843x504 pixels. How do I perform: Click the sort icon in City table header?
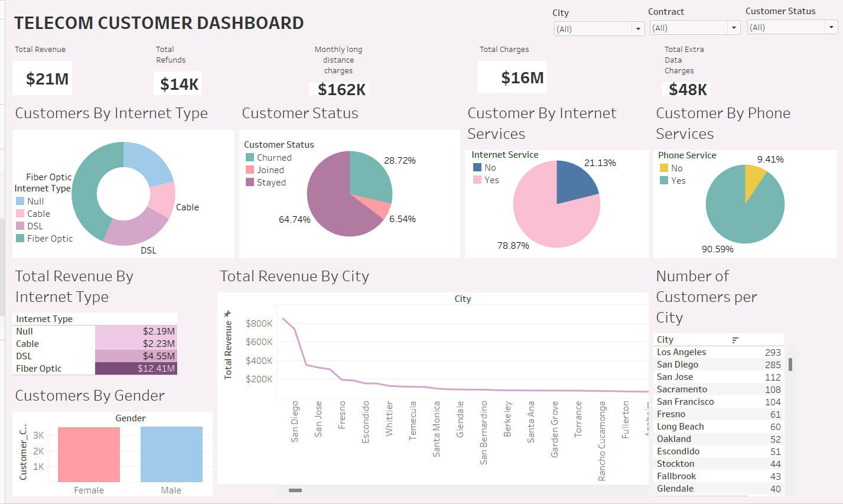pyautogui.click(x=735, y=340)
